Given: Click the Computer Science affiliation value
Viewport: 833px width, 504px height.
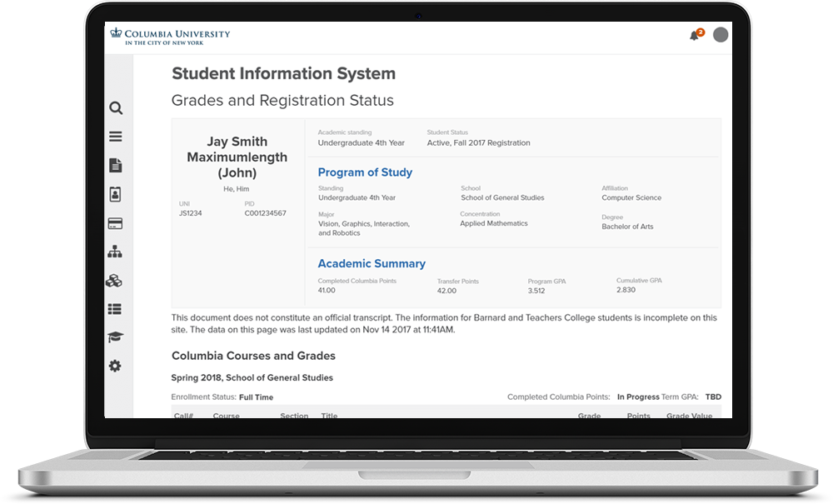Looking at the screenshot, I should (x=631, y=197).
